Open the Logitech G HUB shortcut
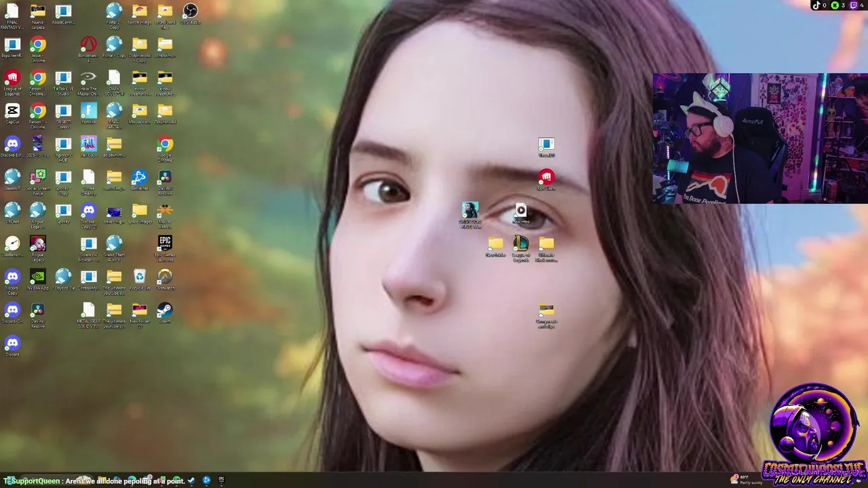868x488 pixels. click(x=63, y=144)
